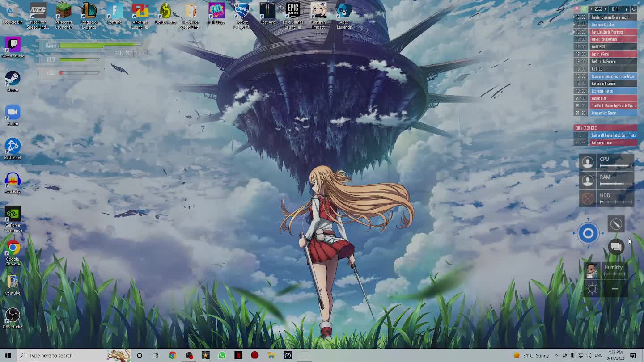Click the green Hamzi bar in top-left widget

click(x=101, y=46)
